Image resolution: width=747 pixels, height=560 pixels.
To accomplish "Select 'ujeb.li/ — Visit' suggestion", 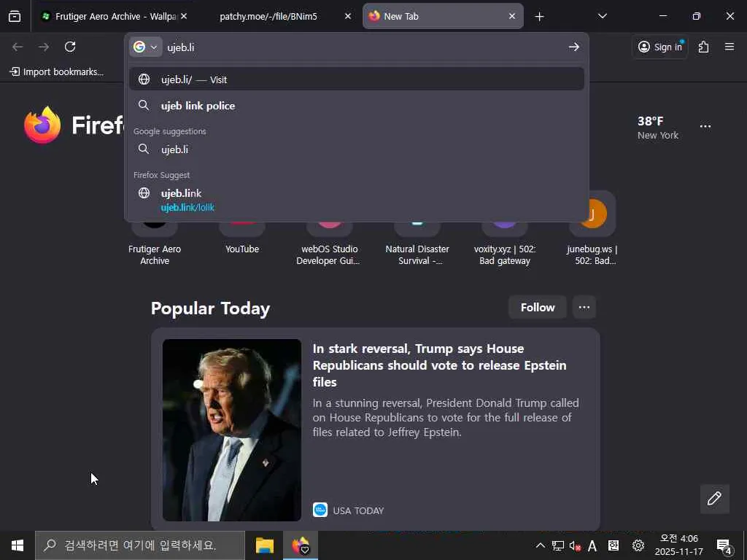I will tap(356, 79).
